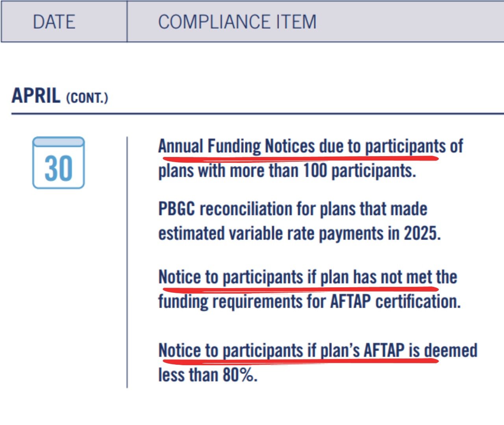This screenshot has width=504, height=425.
Task: Click the PBGC reconciliation text line
Action: pos(293,209)
